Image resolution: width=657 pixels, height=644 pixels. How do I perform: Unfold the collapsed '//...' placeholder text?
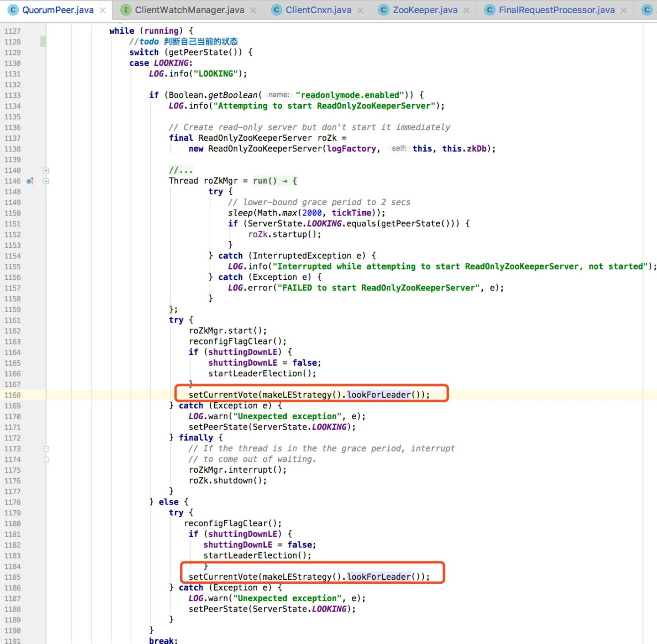point(181,170)
